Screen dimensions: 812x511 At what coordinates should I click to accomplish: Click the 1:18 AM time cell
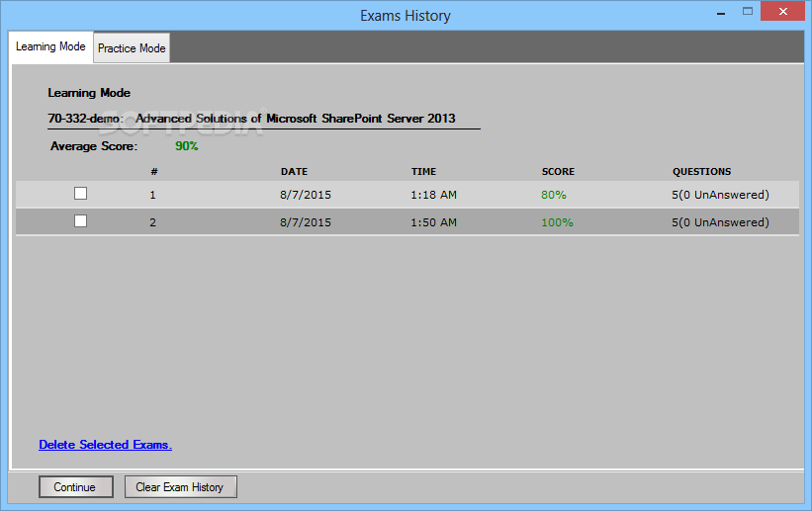click(x=433, y=195)
